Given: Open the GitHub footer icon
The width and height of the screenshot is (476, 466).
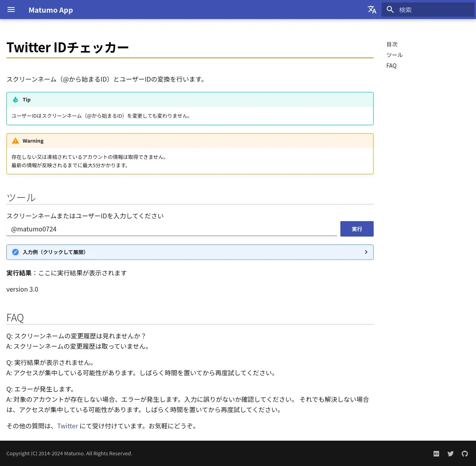Looking at the screenshot, I should point(465,454).
